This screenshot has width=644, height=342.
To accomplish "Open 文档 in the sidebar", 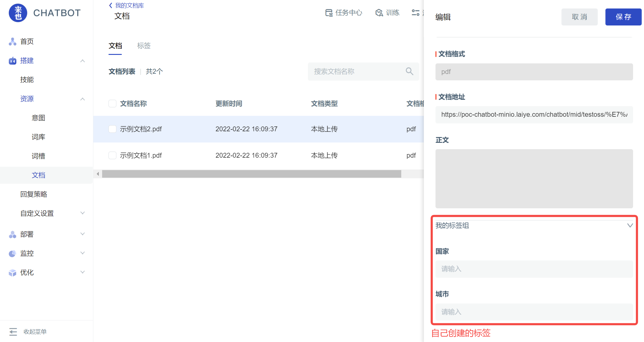I will coord(38,175).
